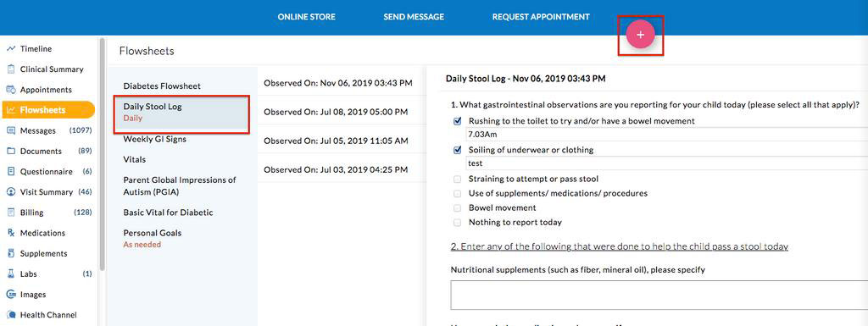Click the Medications Rx icon
Screen dimensions: 868x326
10,233
